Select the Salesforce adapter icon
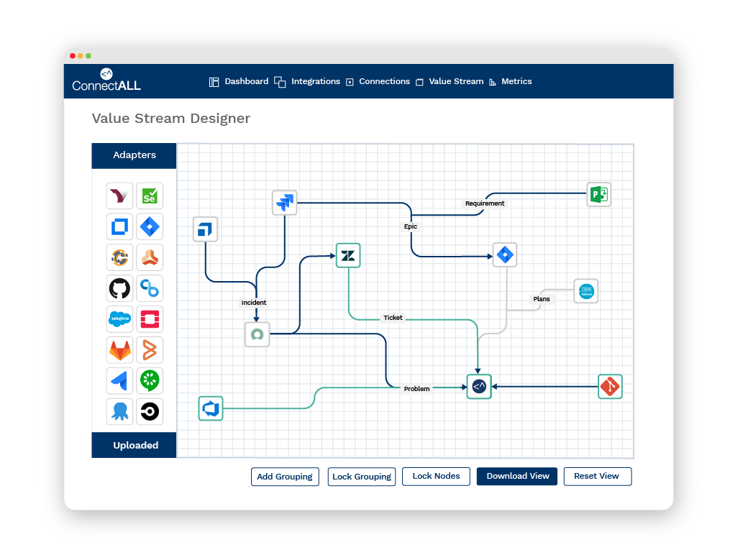The width and height of the screenshot is (738, 560). coord(119,318)
